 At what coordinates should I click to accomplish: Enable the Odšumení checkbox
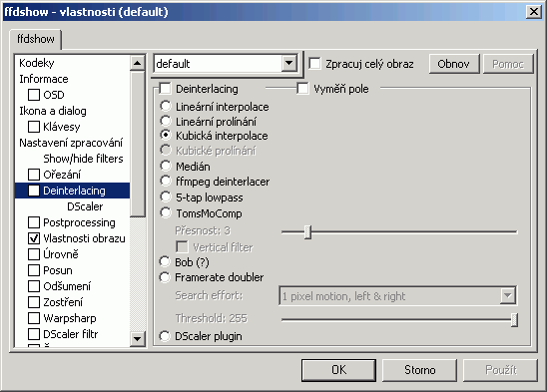pos(34,286)
